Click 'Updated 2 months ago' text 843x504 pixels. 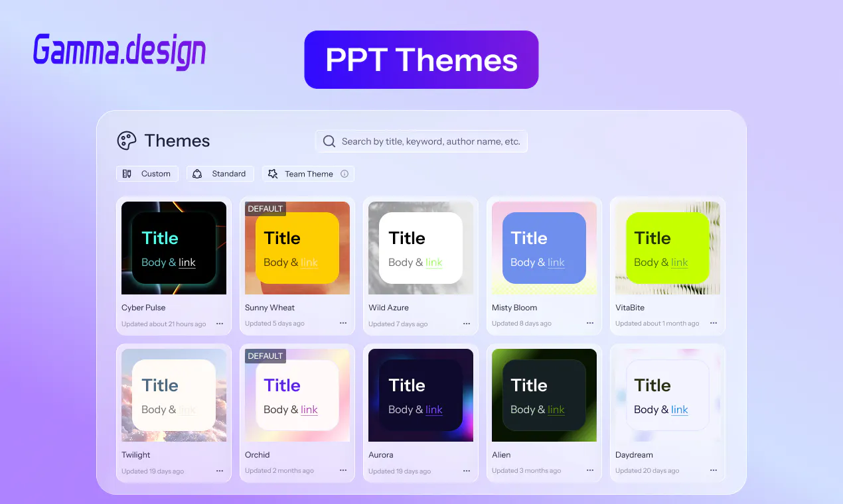[x=279, y=471]
